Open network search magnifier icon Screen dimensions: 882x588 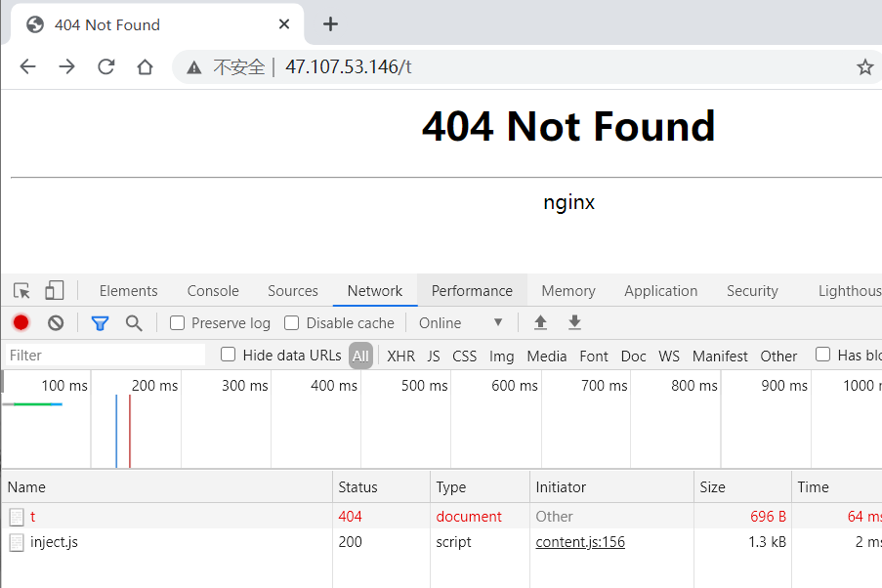point(134,323)
